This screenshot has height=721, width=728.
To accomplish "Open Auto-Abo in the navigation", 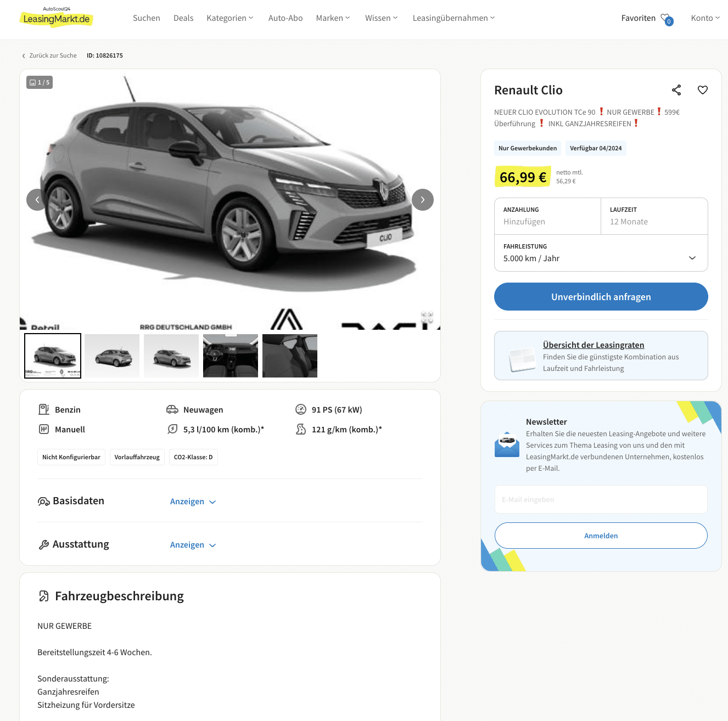I will click(x=285, y=18).
